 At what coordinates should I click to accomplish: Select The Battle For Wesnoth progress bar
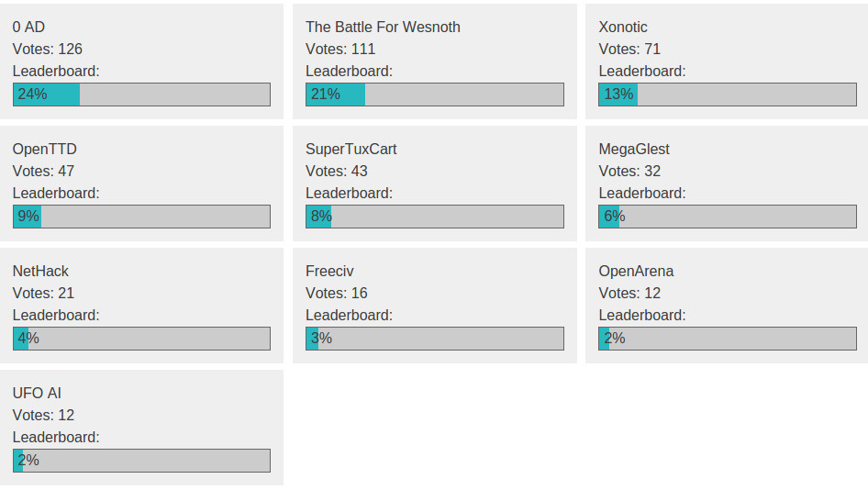pyautogui.click(x=435, y=95)
